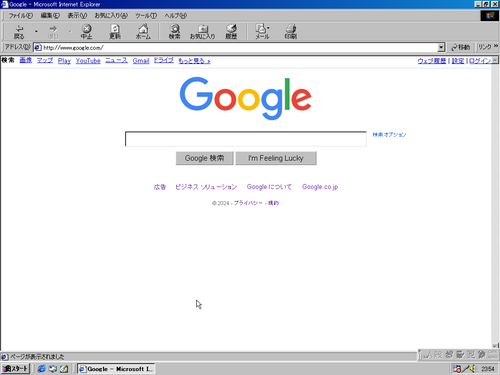The width and height of the screenshot is (500, 375).
Task: Click the 広告 (Advertising) footer link
Action: [x=160, y=187]
